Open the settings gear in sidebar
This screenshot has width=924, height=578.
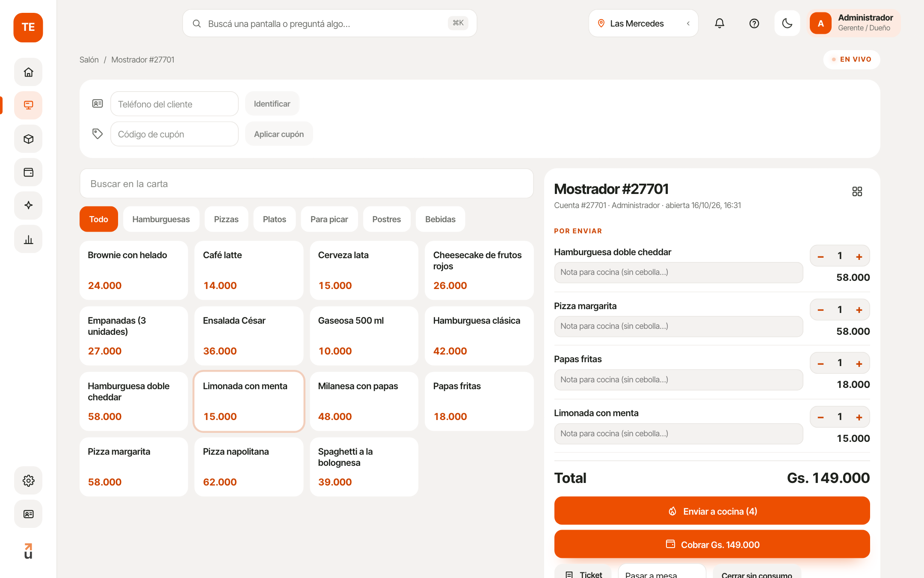tap(28, 480)
